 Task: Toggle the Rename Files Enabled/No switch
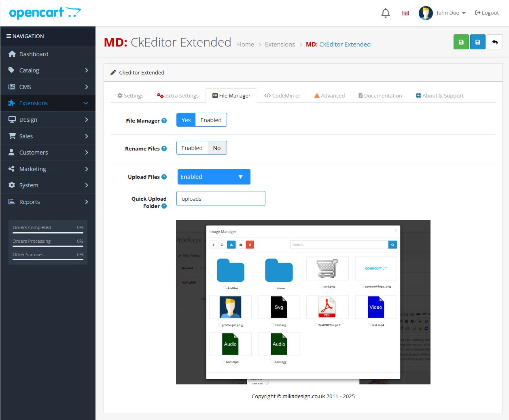click(x=201, y=148)
